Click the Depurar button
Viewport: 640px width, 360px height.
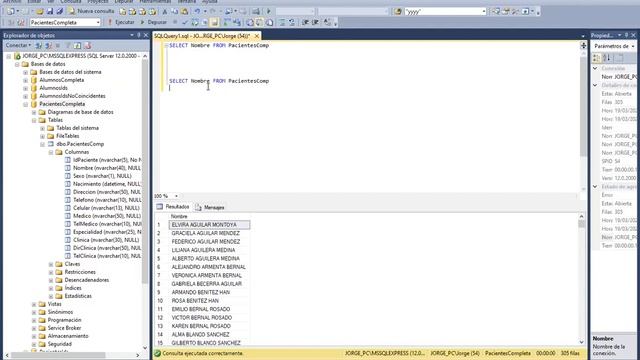click(153, 22)
